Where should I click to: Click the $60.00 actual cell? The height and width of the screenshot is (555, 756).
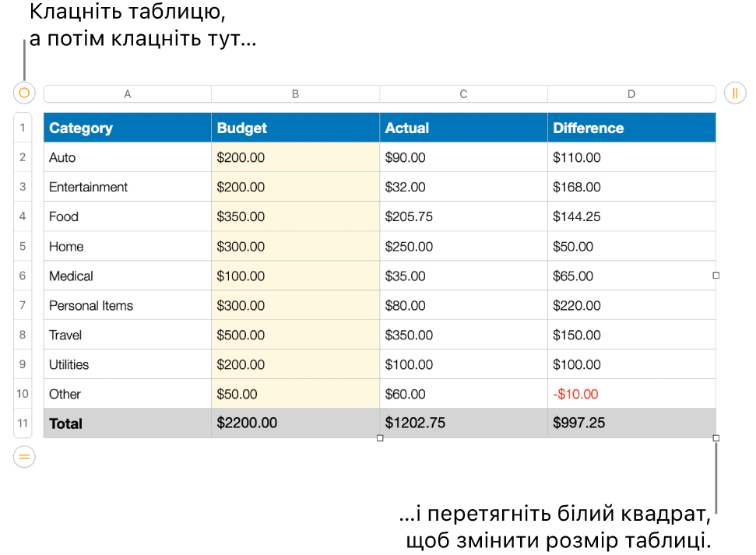click(463, 393)
